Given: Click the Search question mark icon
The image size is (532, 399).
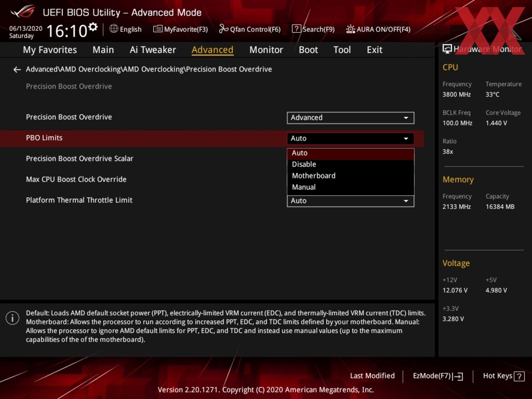Looking at the screenshot, I should pyautogui.click(x=297, y=29).
